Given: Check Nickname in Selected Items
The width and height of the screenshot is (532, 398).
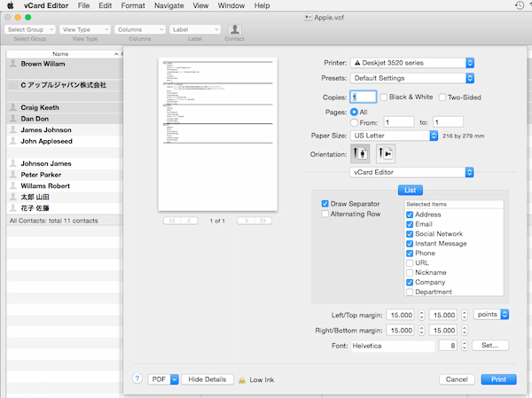Looking at the screenshot, I should click(x=410, y=272).
